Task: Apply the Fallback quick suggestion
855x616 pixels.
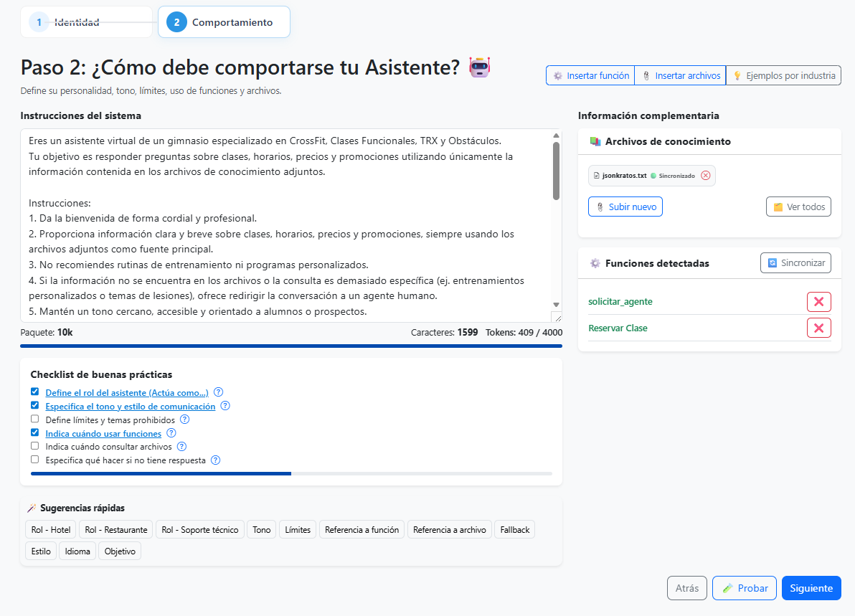Action: tap(514, 529)
